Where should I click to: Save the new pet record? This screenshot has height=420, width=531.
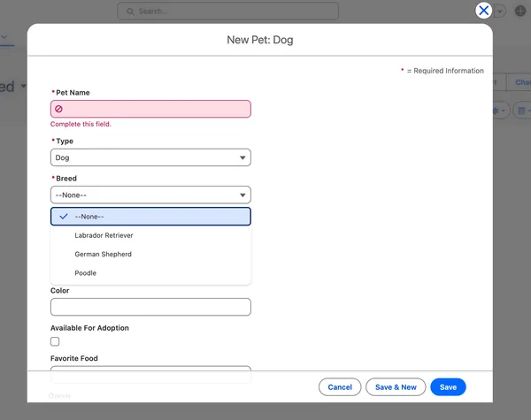click(448, 387)
